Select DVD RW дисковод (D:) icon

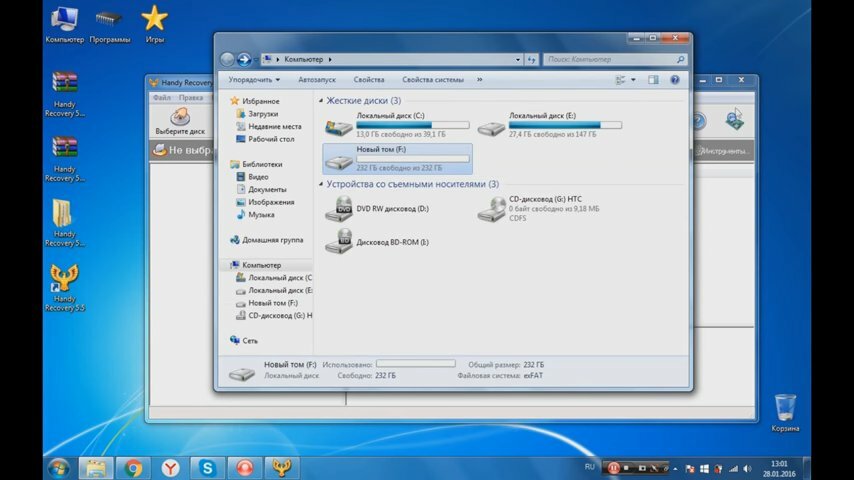338,209
